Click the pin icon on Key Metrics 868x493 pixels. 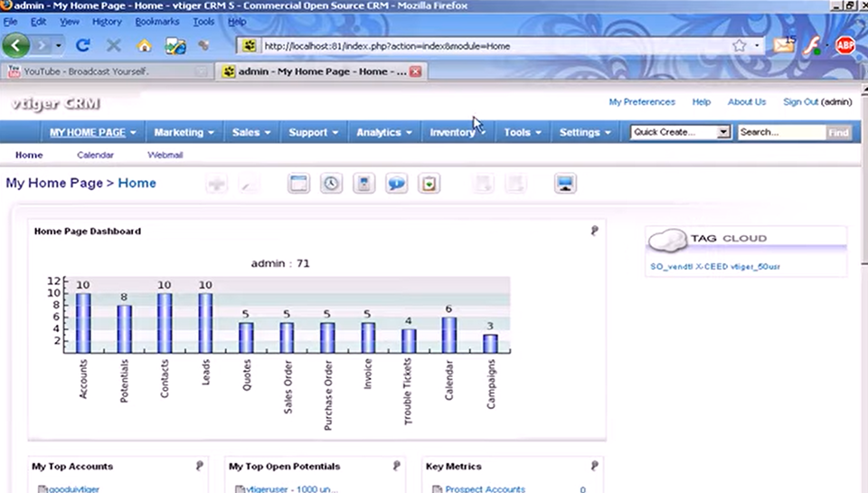tap(595, 466)
